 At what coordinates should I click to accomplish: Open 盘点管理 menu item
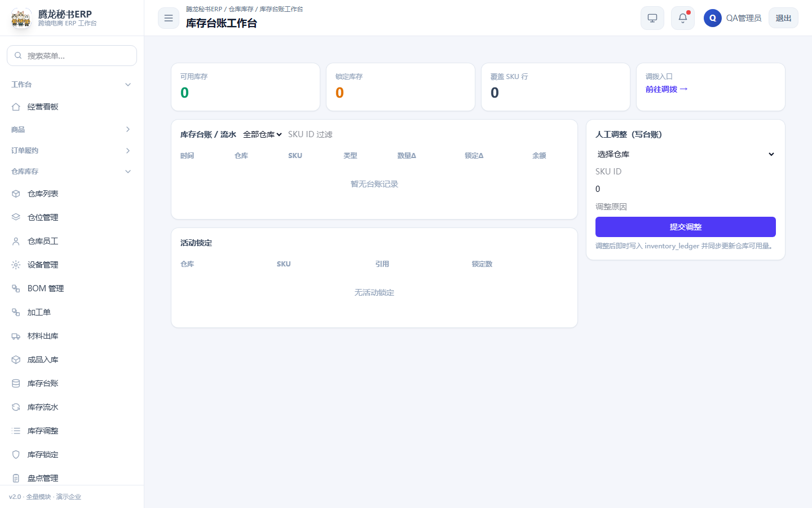(72, 478)
